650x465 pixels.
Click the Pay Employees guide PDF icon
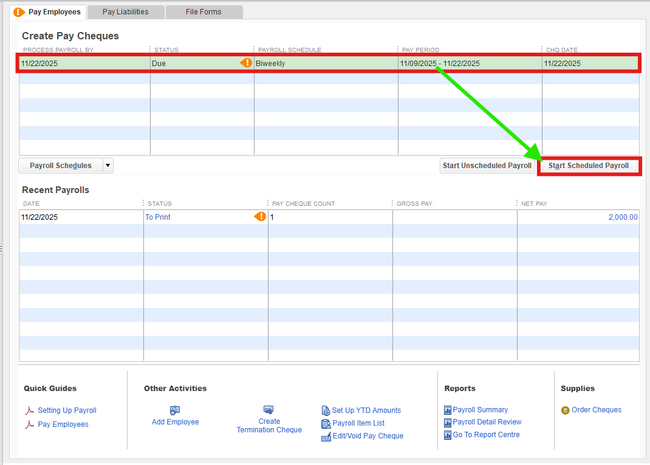point(29,425)
